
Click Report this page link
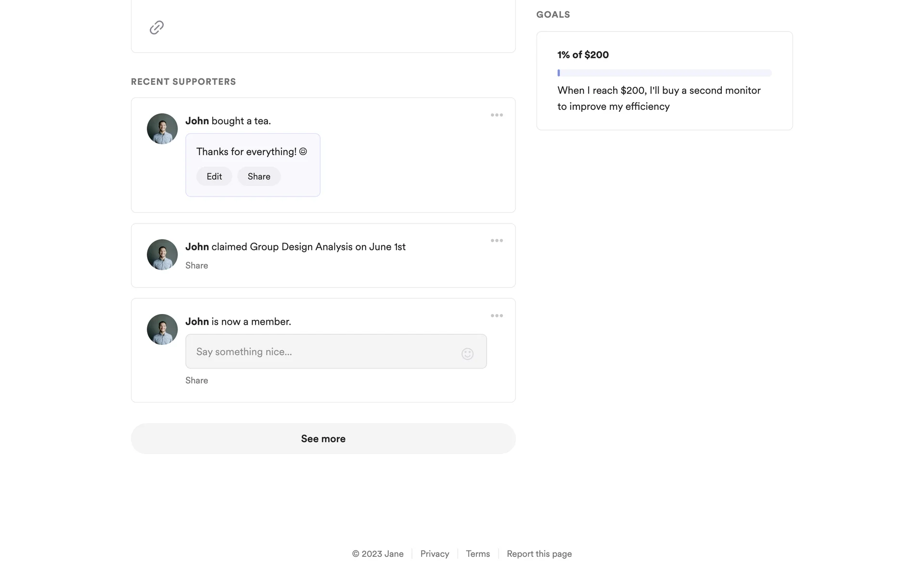[x=539, y=554]
